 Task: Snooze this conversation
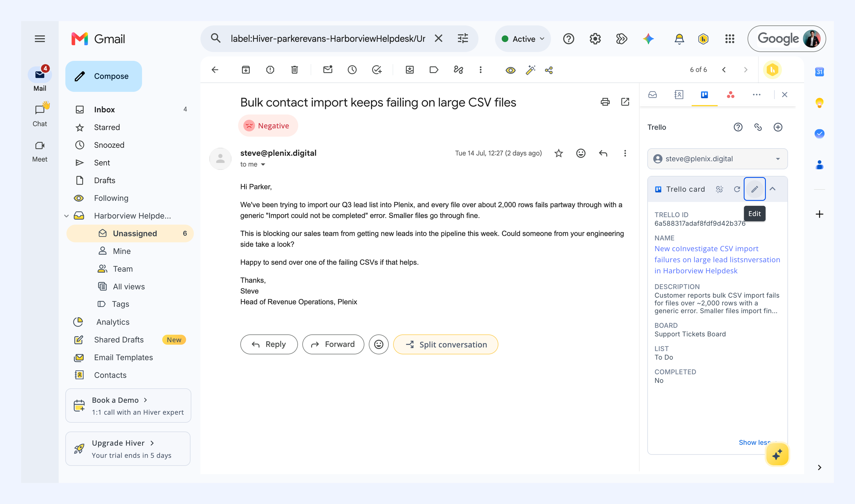coord(352,70)
